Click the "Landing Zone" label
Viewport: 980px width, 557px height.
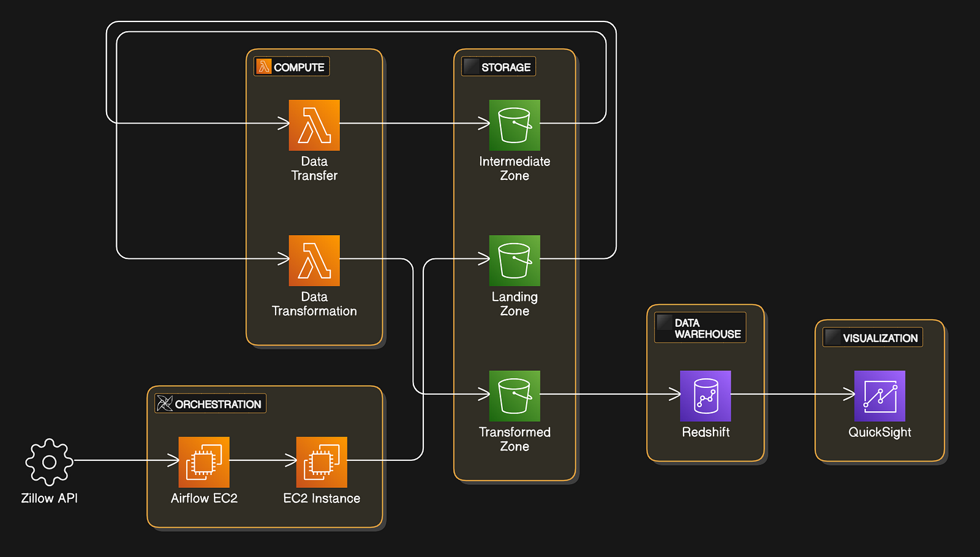point(514,304)
